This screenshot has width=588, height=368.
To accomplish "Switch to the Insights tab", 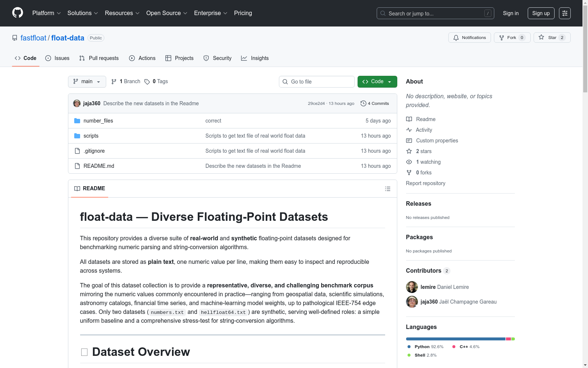I will [x=255, y=58].
